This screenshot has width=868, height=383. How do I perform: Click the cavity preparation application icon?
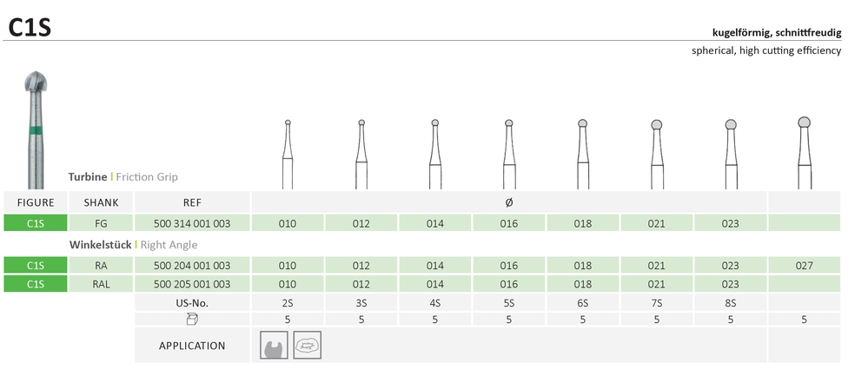[275, 346]
